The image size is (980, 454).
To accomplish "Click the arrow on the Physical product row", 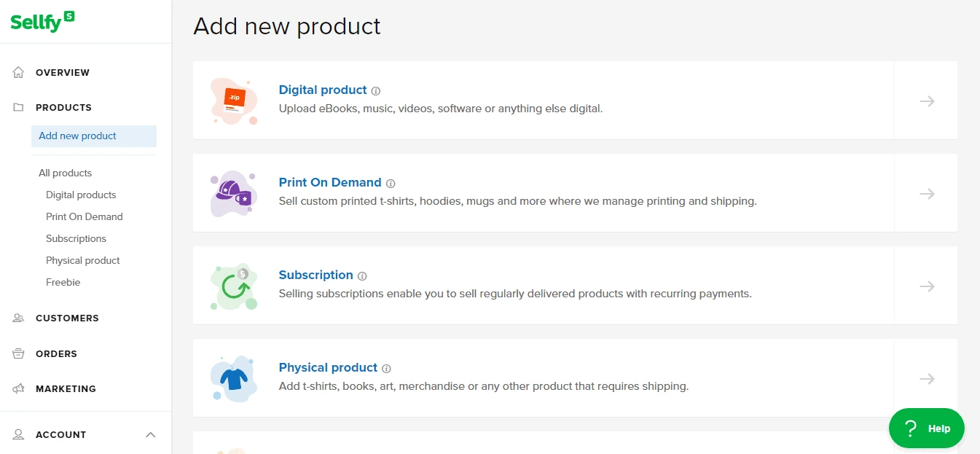I will point(926,378).
